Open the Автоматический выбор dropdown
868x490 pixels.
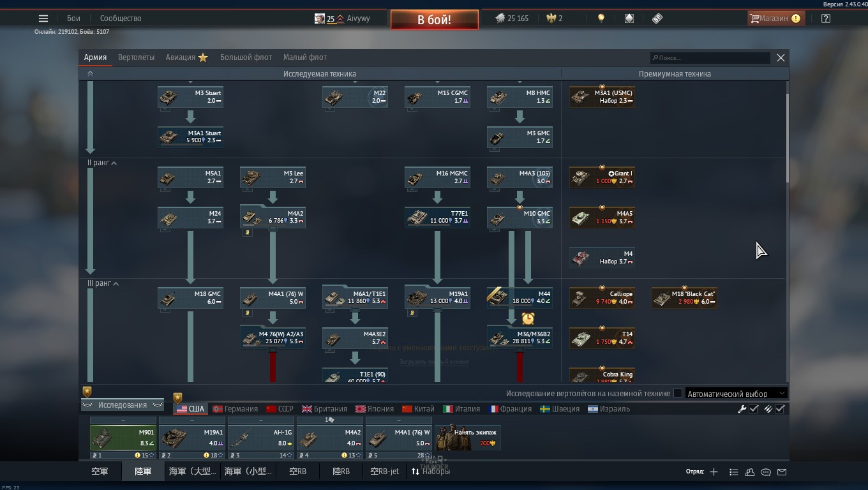tap(736, 394)
